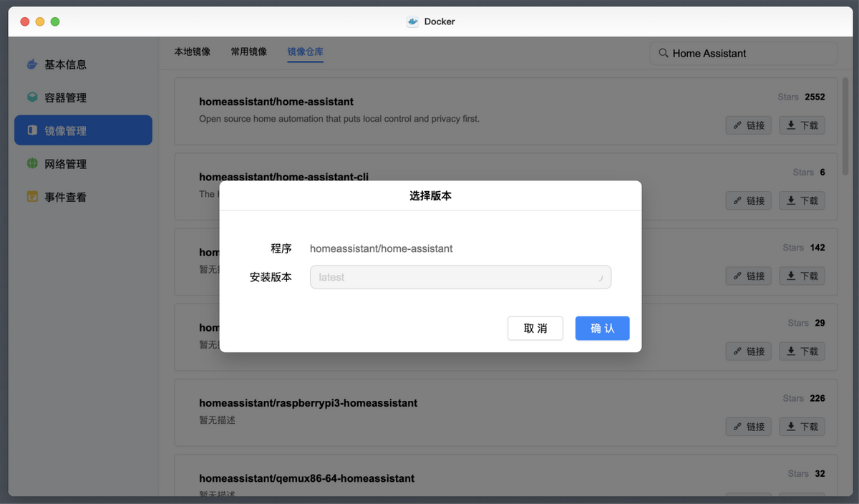
Task: Open link for the 29 stars image
Action: point(749,352)
